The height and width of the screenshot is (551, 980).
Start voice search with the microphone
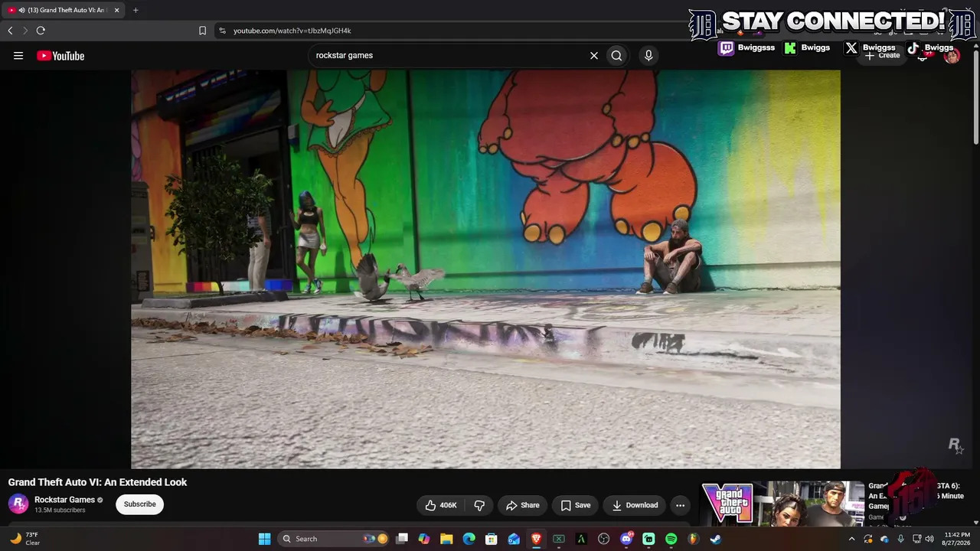648,55
